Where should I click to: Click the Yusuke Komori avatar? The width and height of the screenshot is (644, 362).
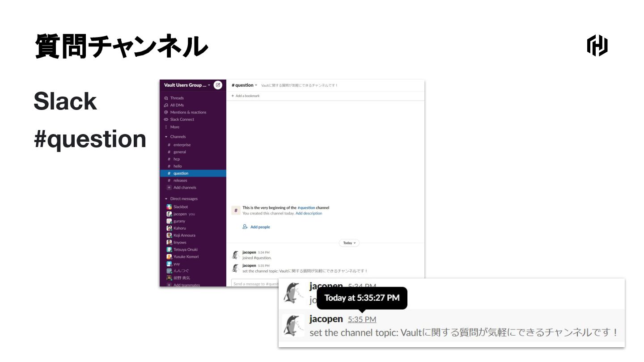tap(169, 257)
